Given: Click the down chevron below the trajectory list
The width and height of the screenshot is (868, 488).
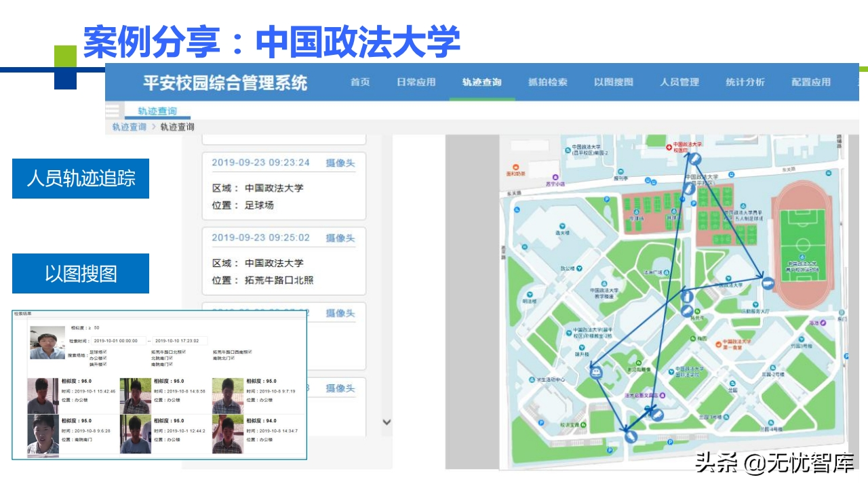Looking at the screenshot, I should [x=387, y=422].
